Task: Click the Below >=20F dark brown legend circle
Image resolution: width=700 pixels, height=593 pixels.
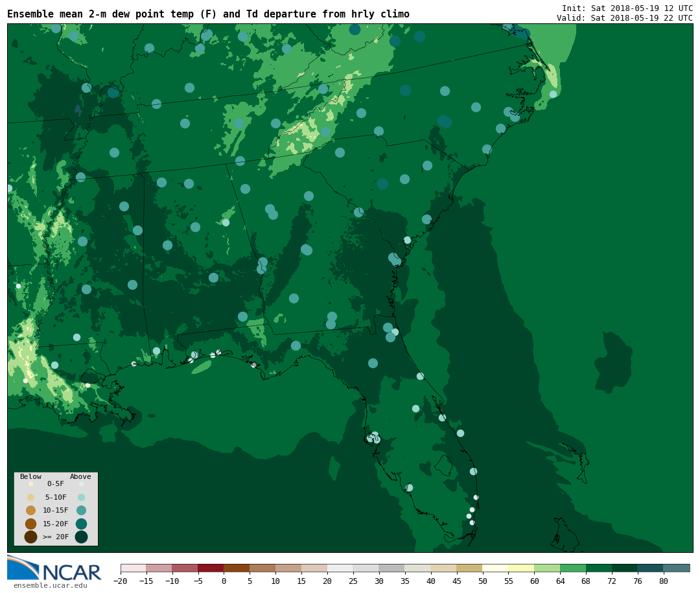Action: pos(31,537)
